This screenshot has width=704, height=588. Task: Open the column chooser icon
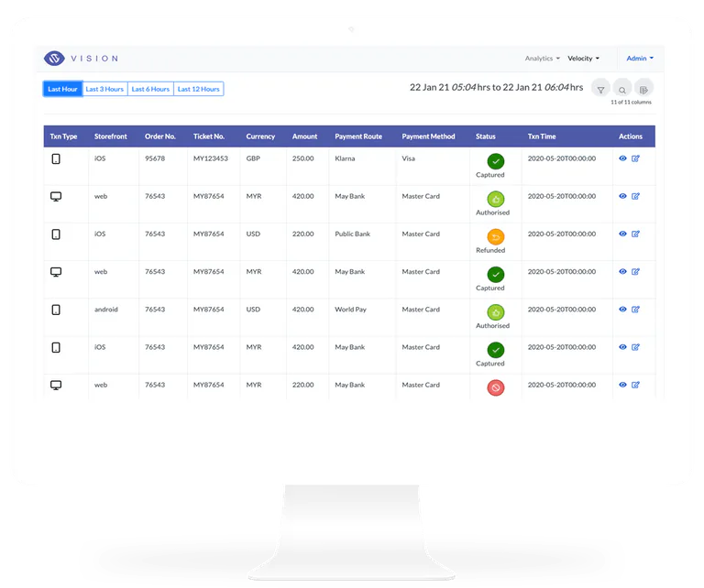(x=643, y=90)
